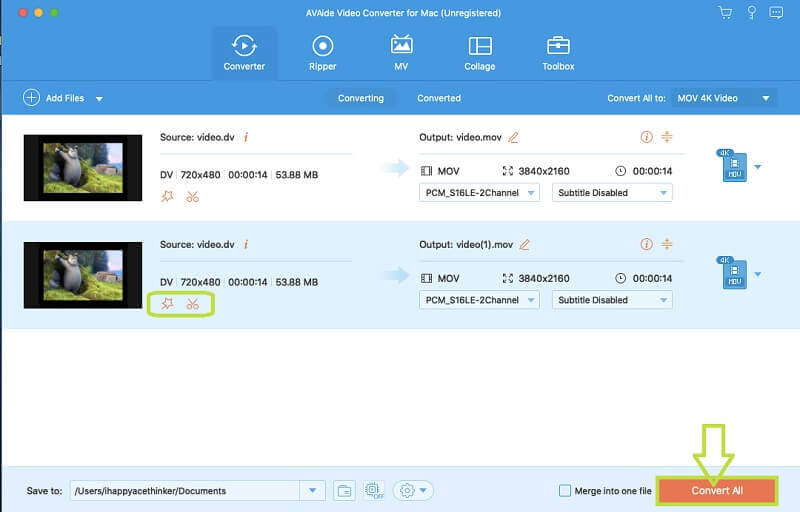Open the Converter tab

click(244, 53)
